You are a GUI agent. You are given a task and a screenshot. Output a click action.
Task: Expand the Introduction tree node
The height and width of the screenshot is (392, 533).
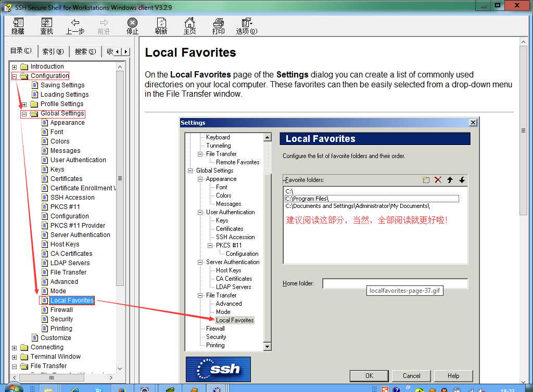click(14, 67)
